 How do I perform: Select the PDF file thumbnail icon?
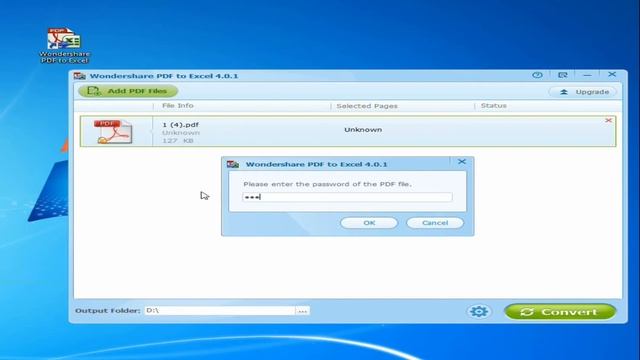tap(113, 131)
